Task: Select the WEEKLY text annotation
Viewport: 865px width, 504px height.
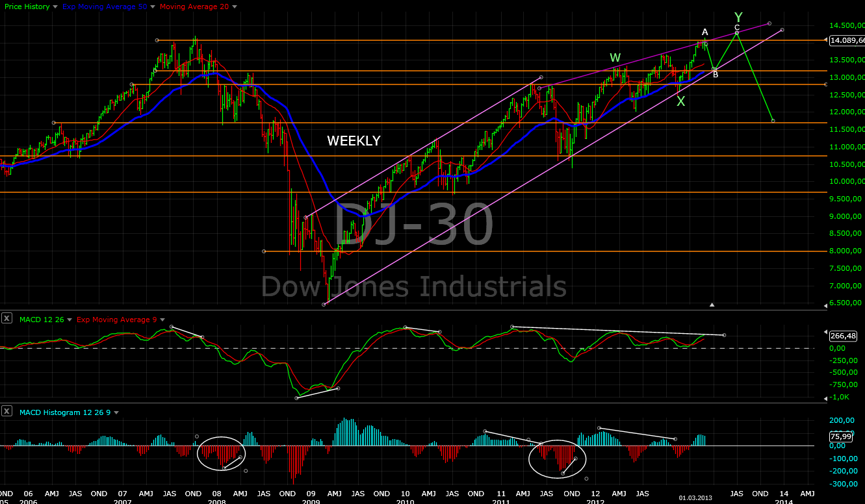Action: (x=354, y=141)
